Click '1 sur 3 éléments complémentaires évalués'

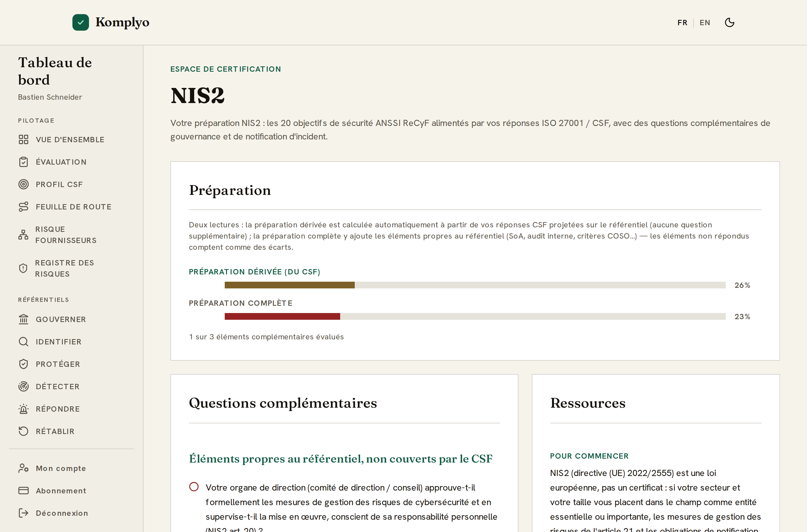tap(266, 337)
